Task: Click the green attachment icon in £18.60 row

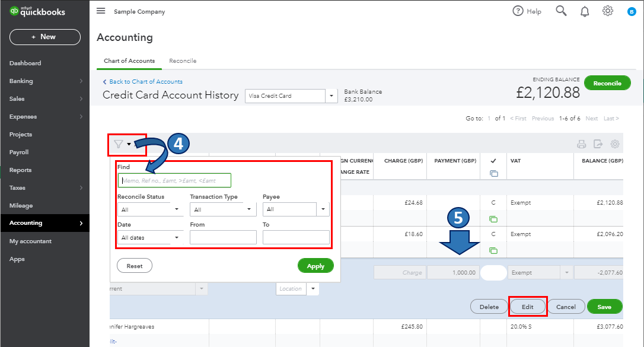Action: pos(493,250)
